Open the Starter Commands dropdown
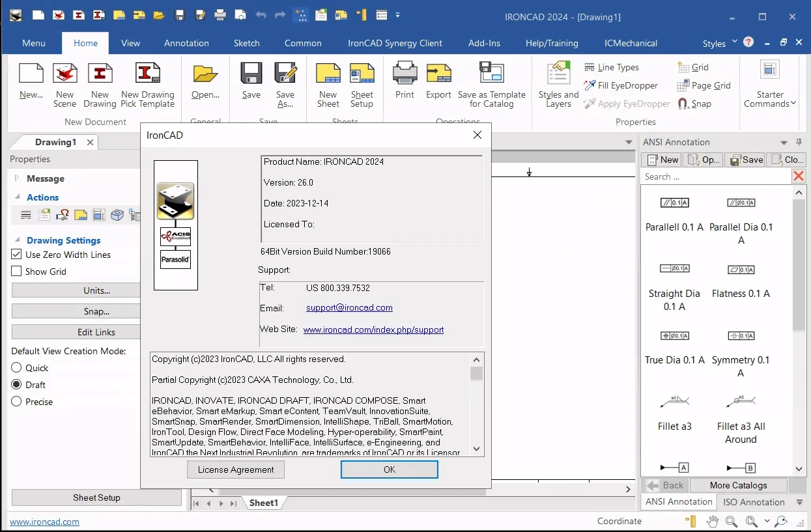Image resolution: width=811 pixels, height=532 pixels. (x=771, y=85)
